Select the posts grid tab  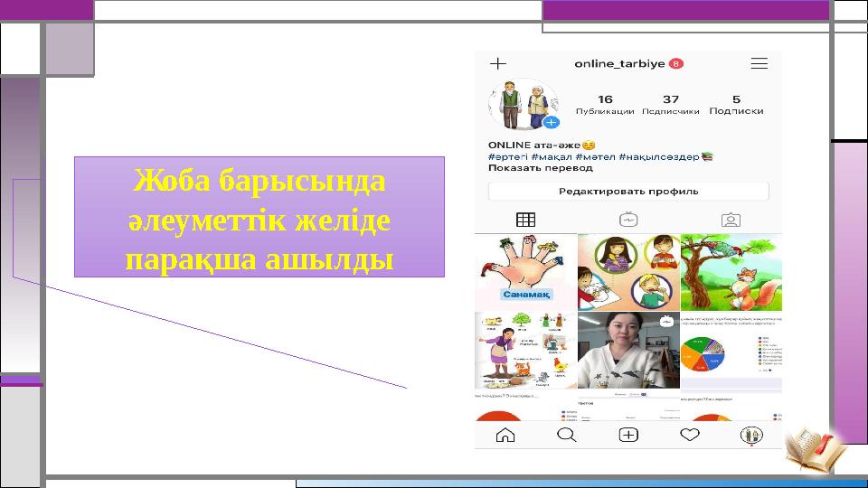(x=525, y=220)
